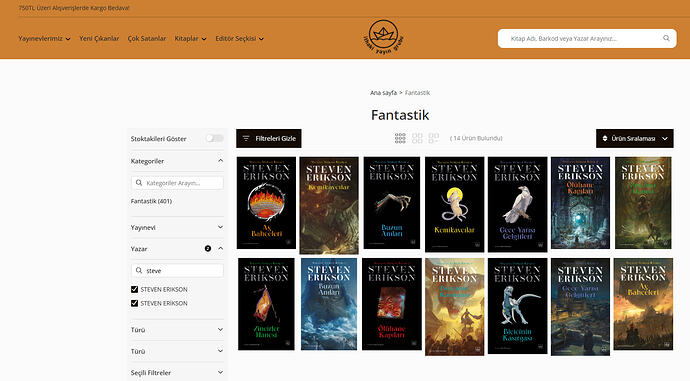This screenshot has height=381, width=690.
Task: Click the search magnifier icon in header
Action: [x=666, y=38]
